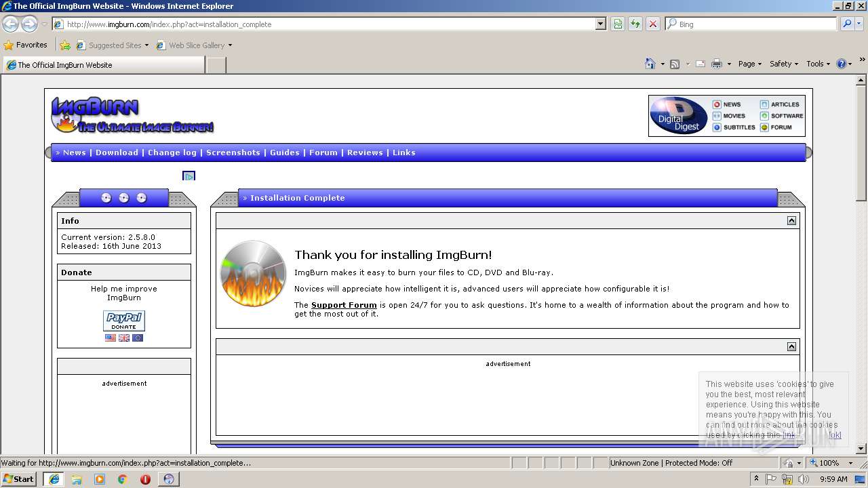
Task: Expand the search provider dropdown arrow
Action: pyautogui.click(x=860, y=24)
